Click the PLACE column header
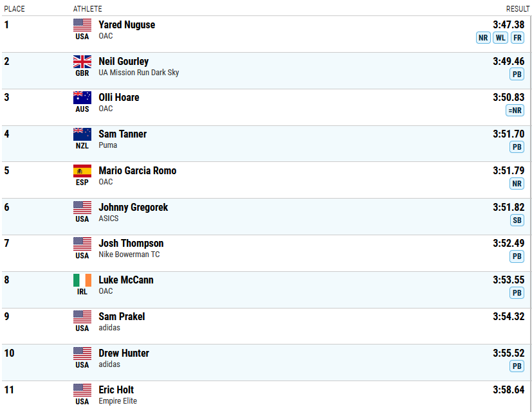This screenshot has height=412, width=532. coord(14,9)
